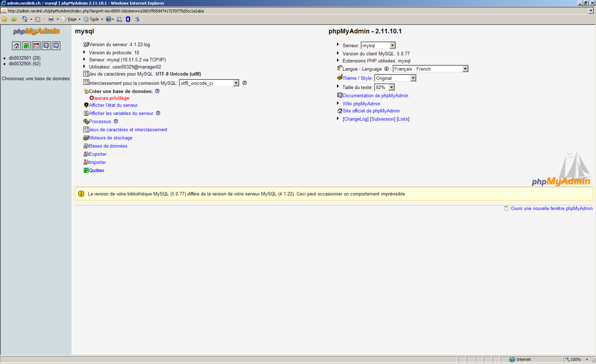Open Moteurs de stockage link
The height and width of the screenshot is (364, 596).
pyautogui.click(x=110, y=138)
